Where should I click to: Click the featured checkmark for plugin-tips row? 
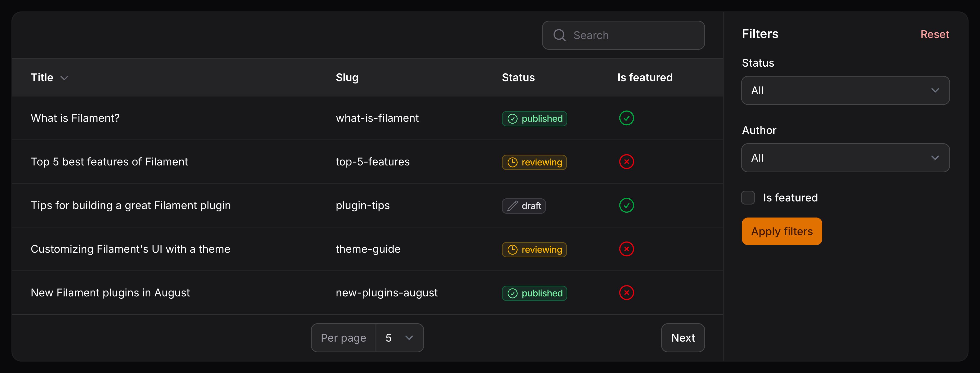tap(626, 206)
